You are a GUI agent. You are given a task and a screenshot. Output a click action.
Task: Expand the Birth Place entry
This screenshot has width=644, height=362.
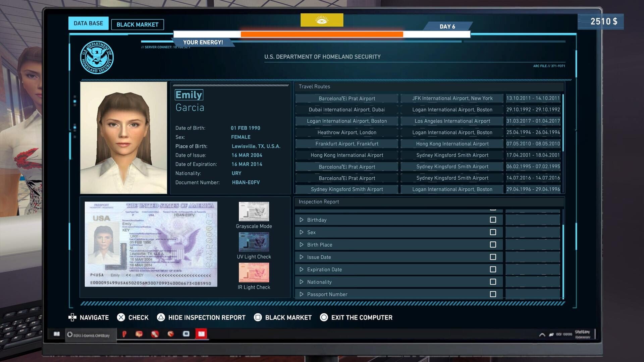[302, 244]
